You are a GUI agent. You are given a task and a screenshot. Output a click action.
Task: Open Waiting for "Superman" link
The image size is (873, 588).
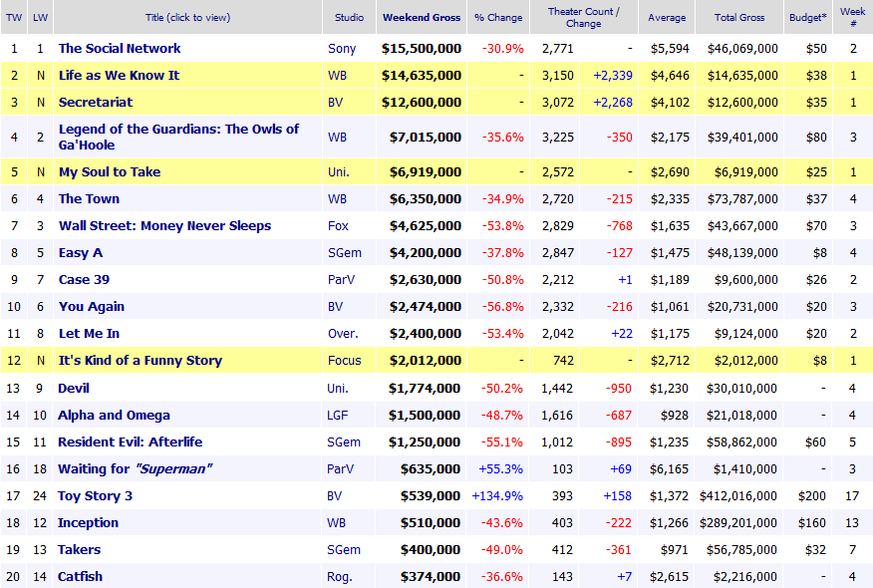136,468
